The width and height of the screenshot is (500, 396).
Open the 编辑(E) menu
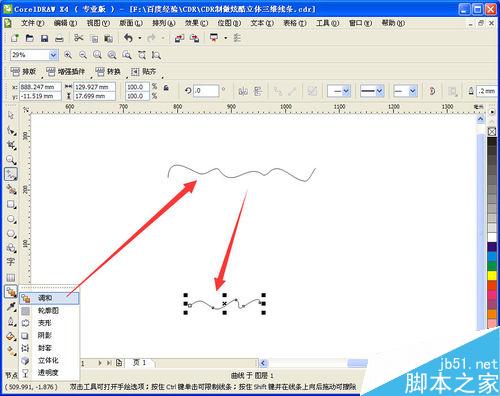tap(65, 23)
